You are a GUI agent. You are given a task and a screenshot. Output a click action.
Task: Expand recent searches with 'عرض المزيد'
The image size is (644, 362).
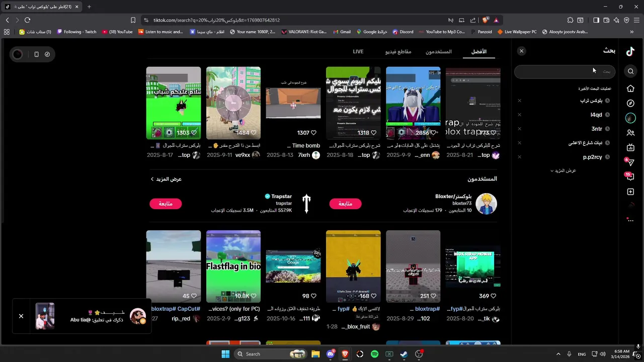563,170
